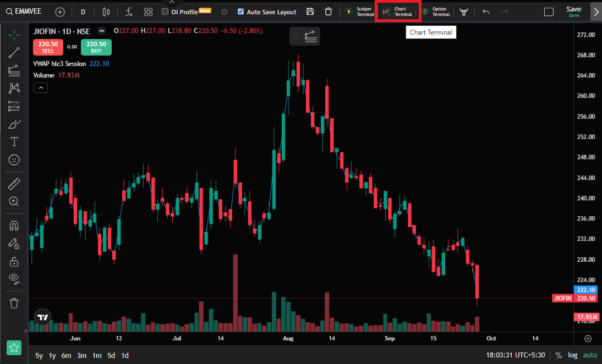Redo the chart action
602x364 pixels.
click(x=505, y=12)
